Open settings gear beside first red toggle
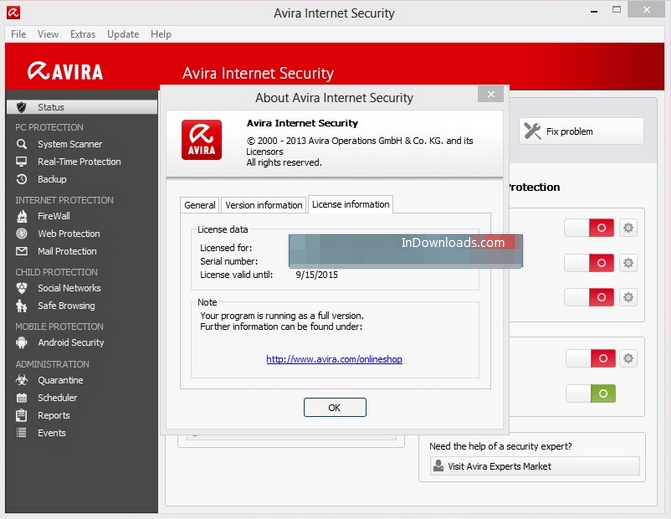The width and height of the screenshot is (671, 519). [628, 228]
